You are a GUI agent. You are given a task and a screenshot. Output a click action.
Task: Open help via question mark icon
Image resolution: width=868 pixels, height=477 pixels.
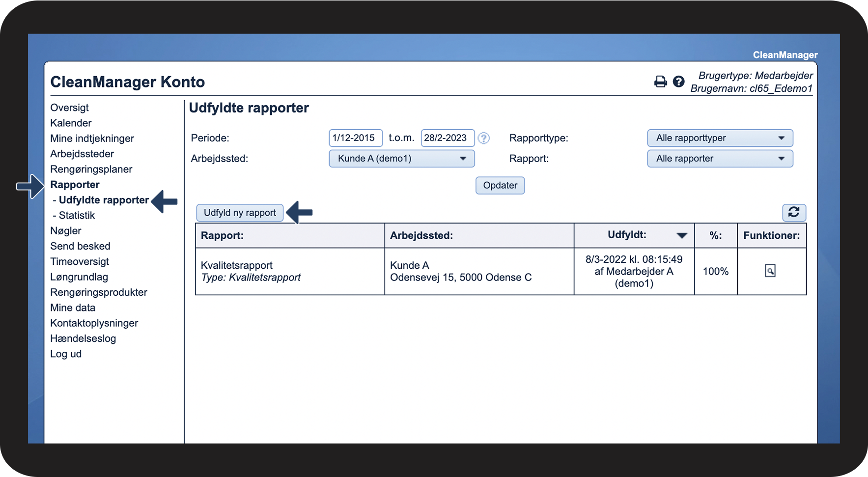678,82
